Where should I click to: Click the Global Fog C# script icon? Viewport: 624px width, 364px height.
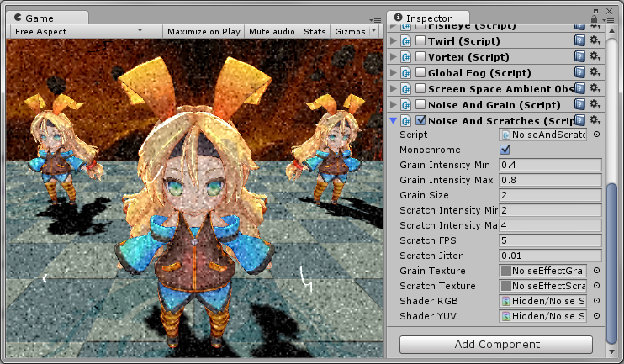click(405, 73)
